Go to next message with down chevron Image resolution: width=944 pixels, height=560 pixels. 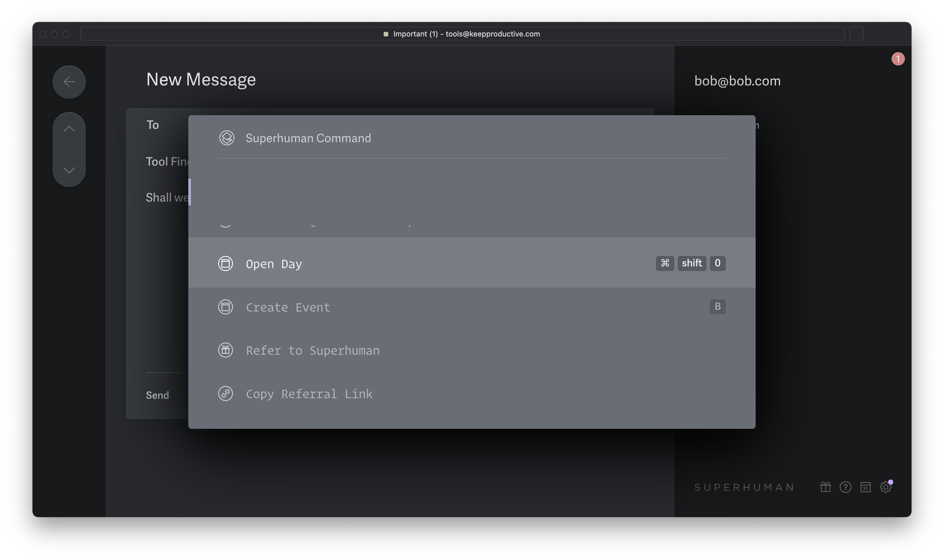[x=69, y=170]
